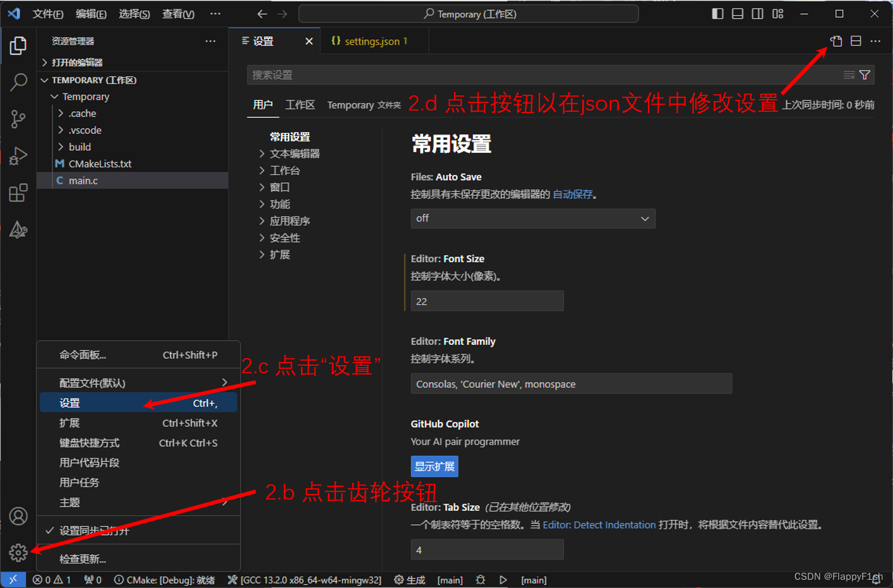Click the CMake launch play icon

point(503,580)
